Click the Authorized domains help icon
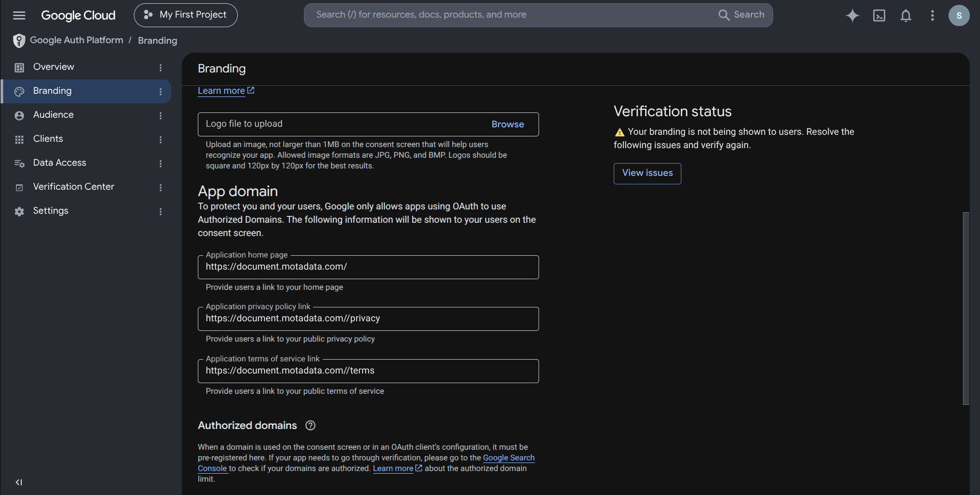Image resolution: width=980 pixels, height=495 pixels. [310, 425]
